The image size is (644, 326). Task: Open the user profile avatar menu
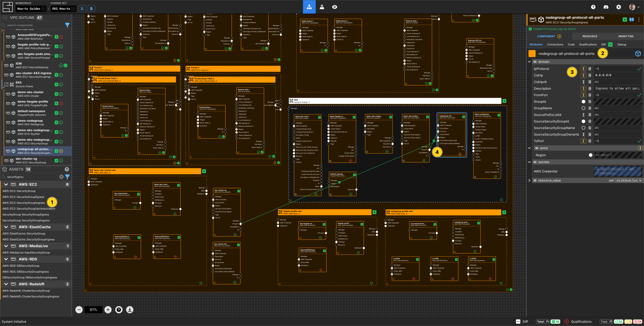coord(634,7)
